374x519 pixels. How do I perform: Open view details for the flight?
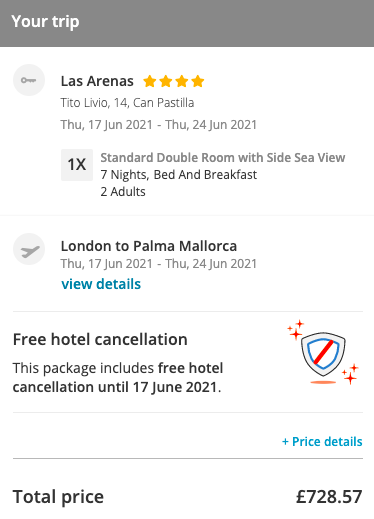coord(101,284)
